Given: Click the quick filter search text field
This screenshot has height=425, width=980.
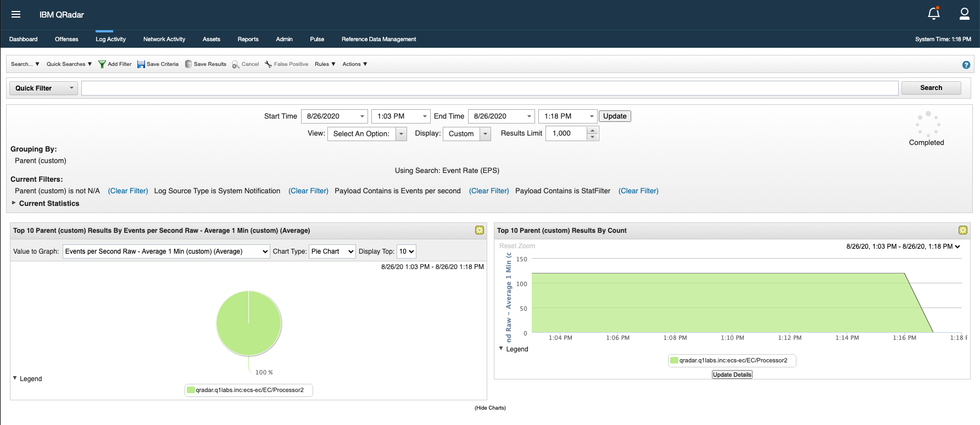Looking at the screenshot, I should click(x=489, y=88).
